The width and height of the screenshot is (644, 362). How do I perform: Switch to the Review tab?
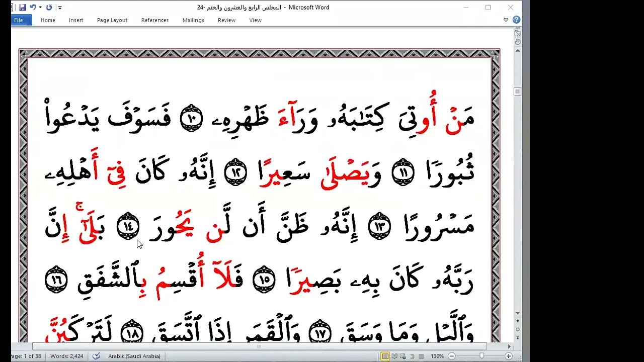tap(226, 20)
